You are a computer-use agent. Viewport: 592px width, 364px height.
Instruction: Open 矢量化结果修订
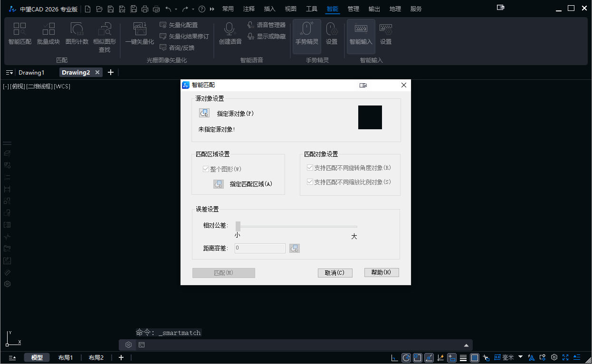point(184,36)
